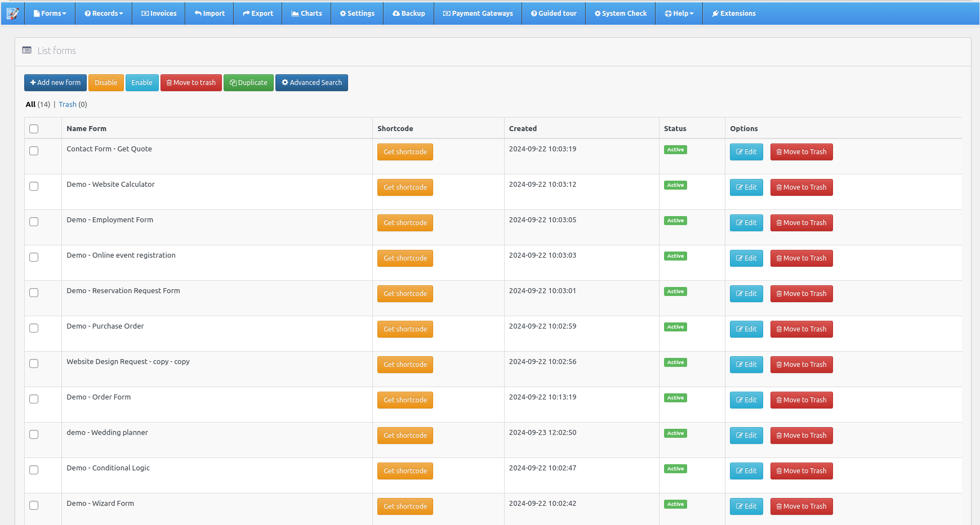Launch the Backup tool

tap(408, 13)
